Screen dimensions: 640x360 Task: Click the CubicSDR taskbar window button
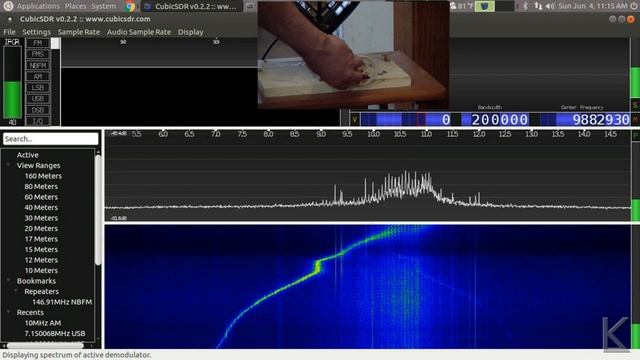pos(191,6)
